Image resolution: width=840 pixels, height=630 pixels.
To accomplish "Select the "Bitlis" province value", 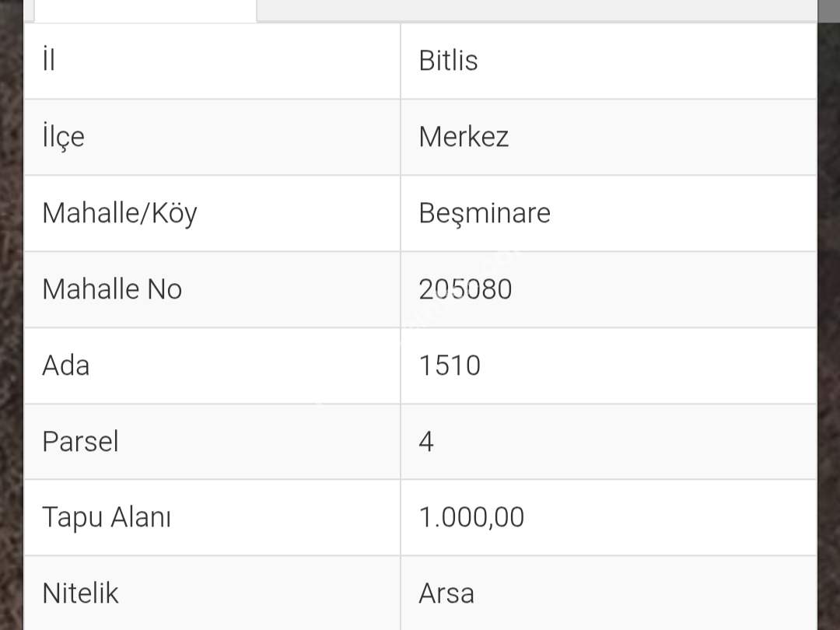I will [x=448, y=61].
